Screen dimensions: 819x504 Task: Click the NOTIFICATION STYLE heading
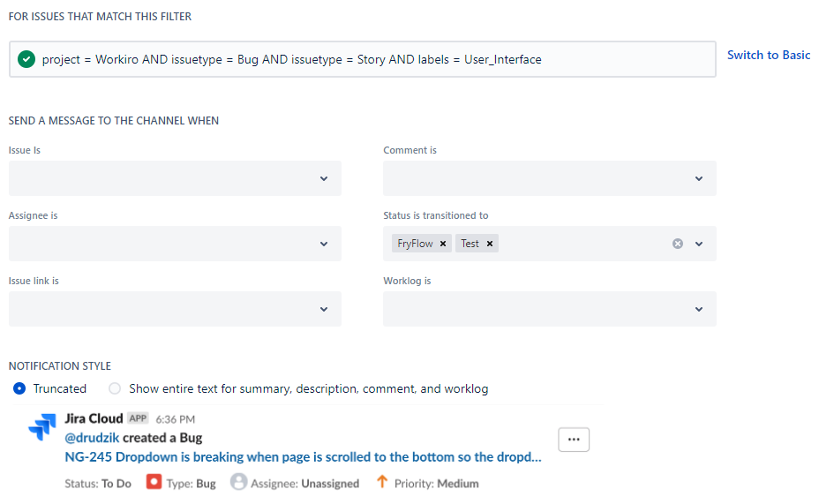pyautogui.click(x=60, y=366)
